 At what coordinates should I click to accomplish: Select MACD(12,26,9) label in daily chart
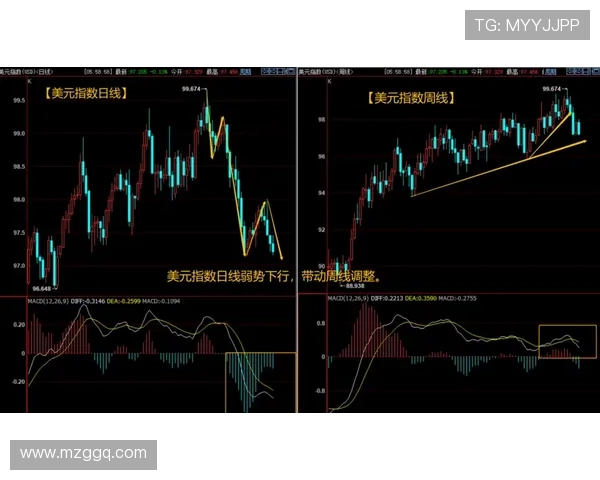[x=48, y=301]
